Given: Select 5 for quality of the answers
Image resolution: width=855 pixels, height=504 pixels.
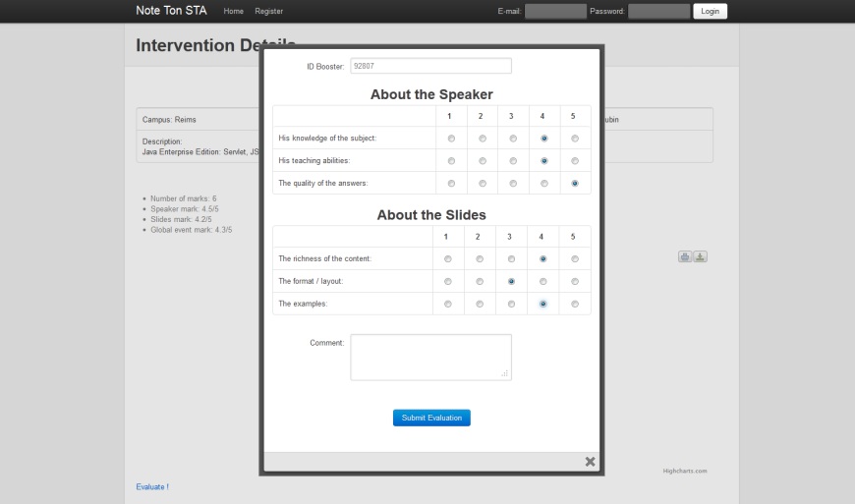Looking at the screenshot, I should point(575,184).
